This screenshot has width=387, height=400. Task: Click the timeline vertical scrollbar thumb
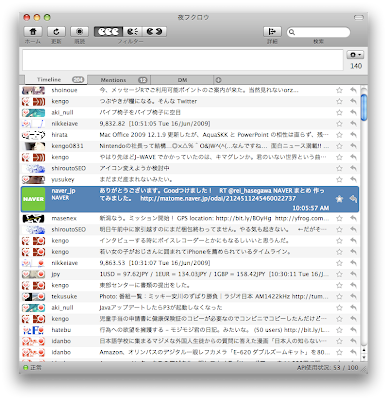(364, 107)
